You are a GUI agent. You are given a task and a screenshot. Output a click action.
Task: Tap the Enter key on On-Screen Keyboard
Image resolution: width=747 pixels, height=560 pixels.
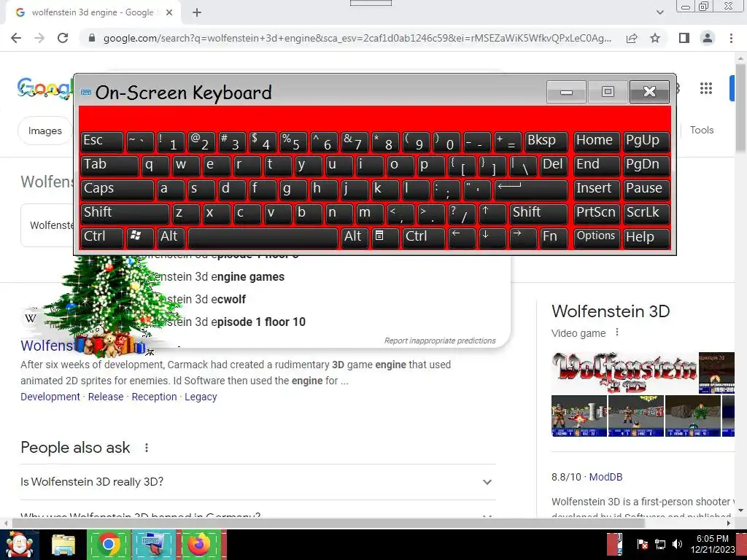coord(531,190)
